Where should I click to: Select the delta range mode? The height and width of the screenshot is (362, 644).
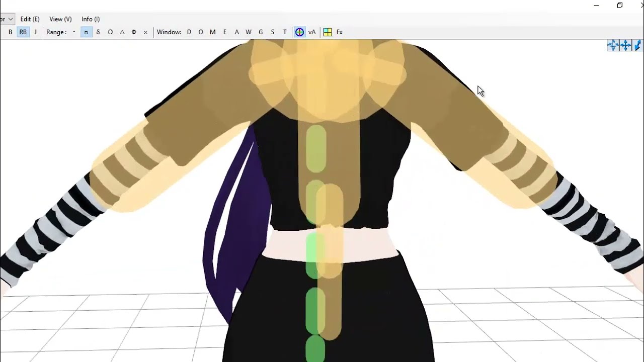click(x=98, y=32)
